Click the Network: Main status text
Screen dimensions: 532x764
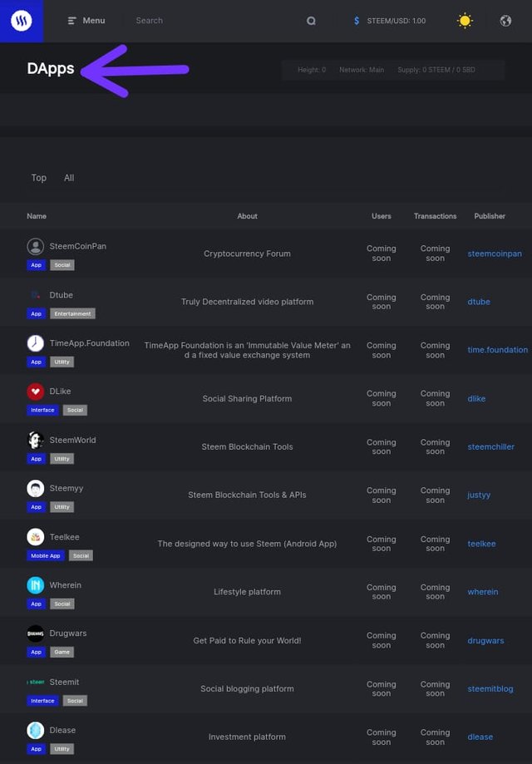tap(362, 70)
